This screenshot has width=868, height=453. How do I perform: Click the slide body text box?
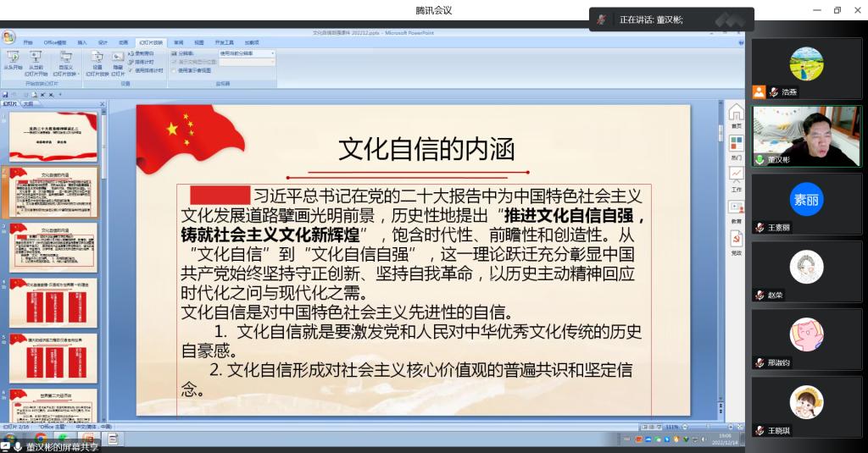(x=414, y=299)
